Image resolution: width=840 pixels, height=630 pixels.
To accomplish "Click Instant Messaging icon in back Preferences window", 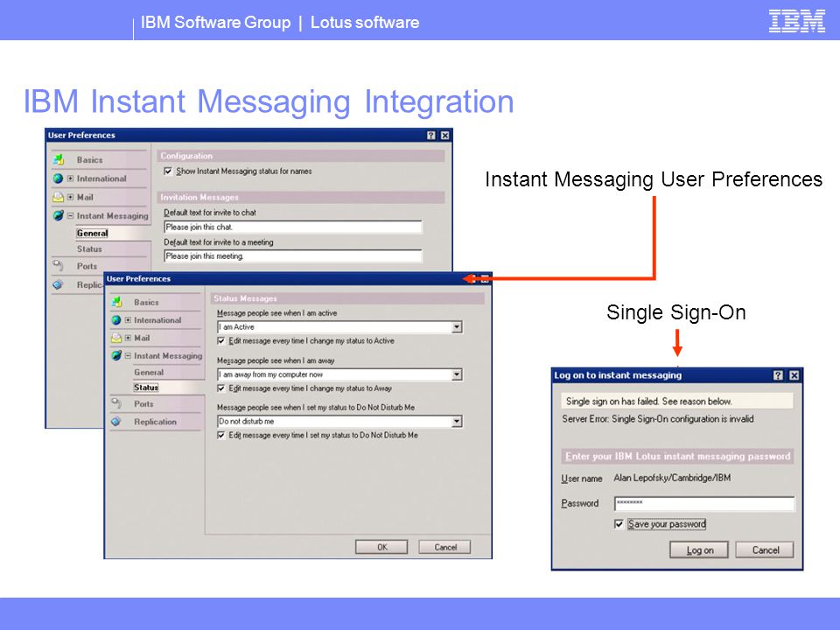I will [x=59, y=215].
